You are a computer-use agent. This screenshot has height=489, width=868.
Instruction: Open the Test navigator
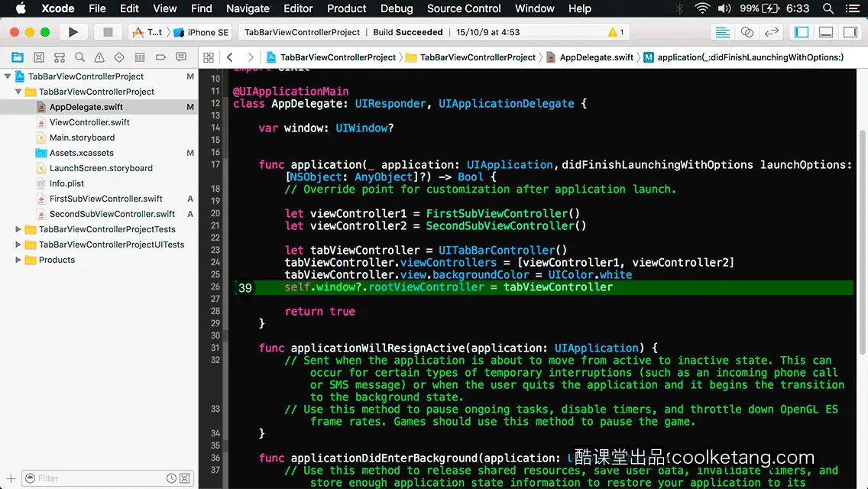click(119, 57)
